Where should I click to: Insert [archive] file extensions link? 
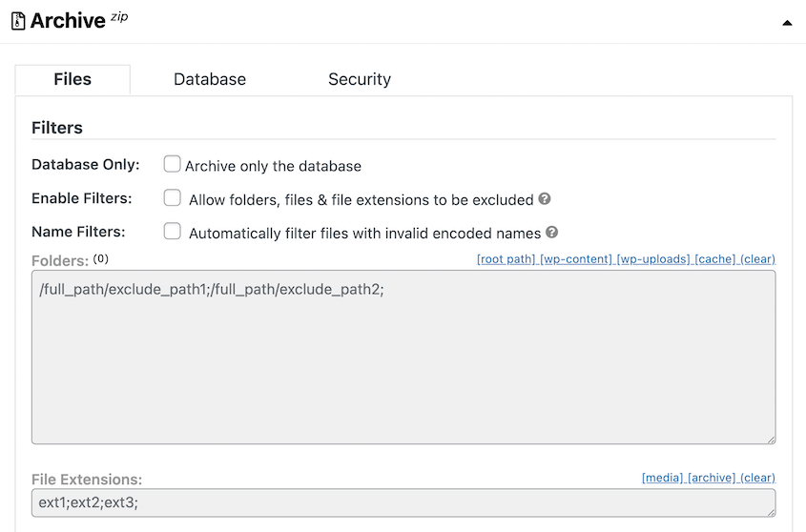click(x=712, y=478)
